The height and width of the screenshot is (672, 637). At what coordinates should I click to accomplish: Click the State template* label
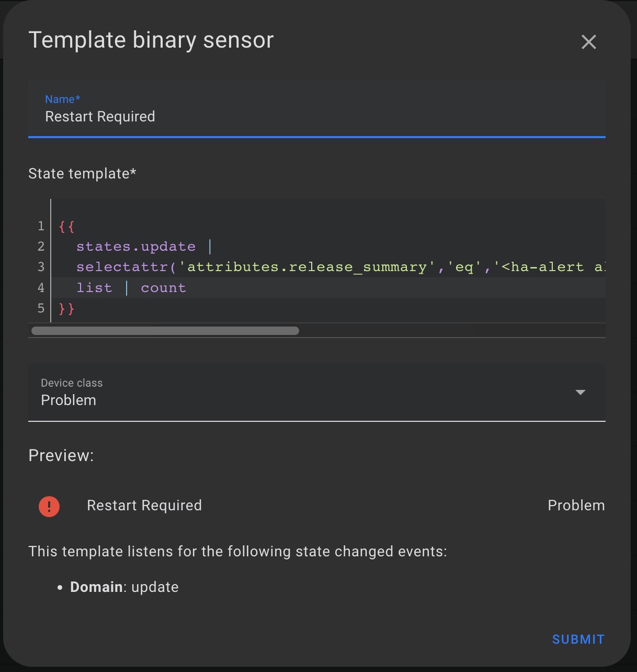[82, 173]
